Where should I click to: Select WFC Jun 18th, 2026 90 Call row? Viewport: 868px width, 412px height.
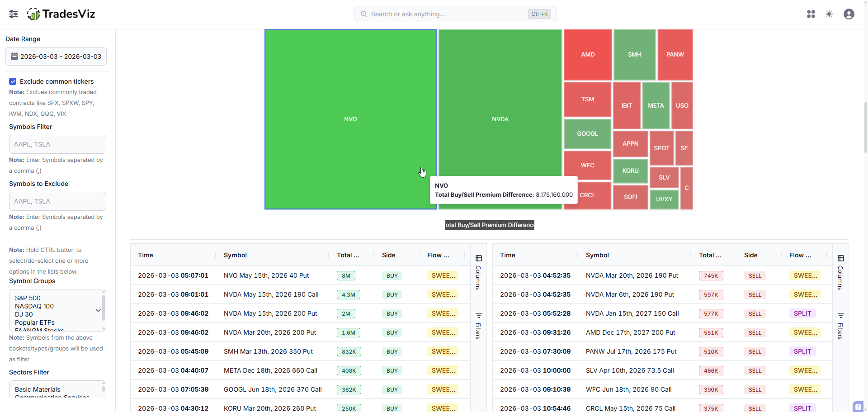coord(662,389)
